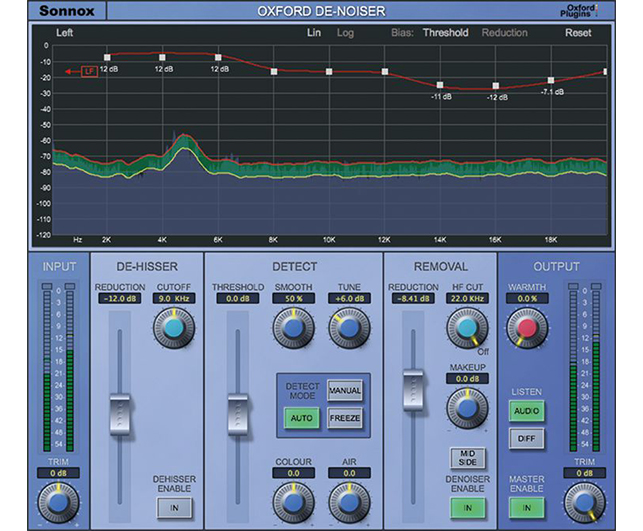The height and width of the screenshot is (531, 643).
Task: Click the Removal Reduction fader handle
Action: click(413, 390)
